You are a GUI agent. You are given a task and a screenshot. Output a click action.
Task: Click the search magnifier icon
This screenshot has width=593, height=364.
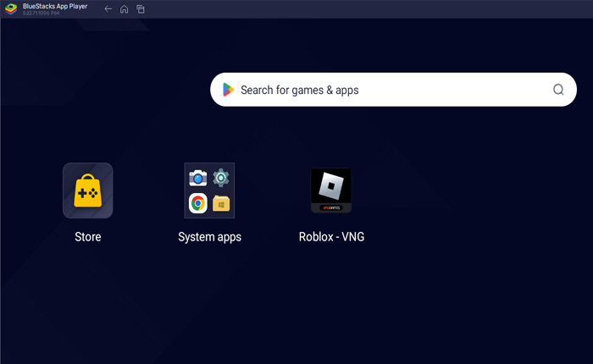pos(558,90)
